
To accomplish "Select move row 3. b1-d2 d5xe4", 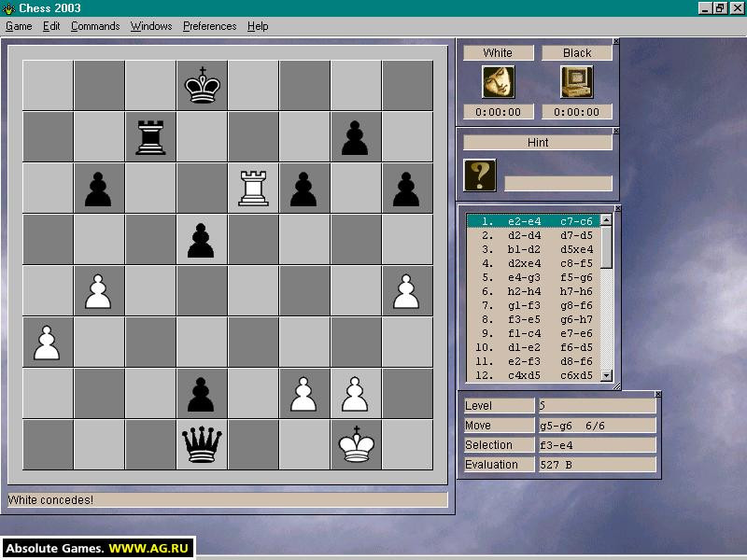I will [533, 249].
